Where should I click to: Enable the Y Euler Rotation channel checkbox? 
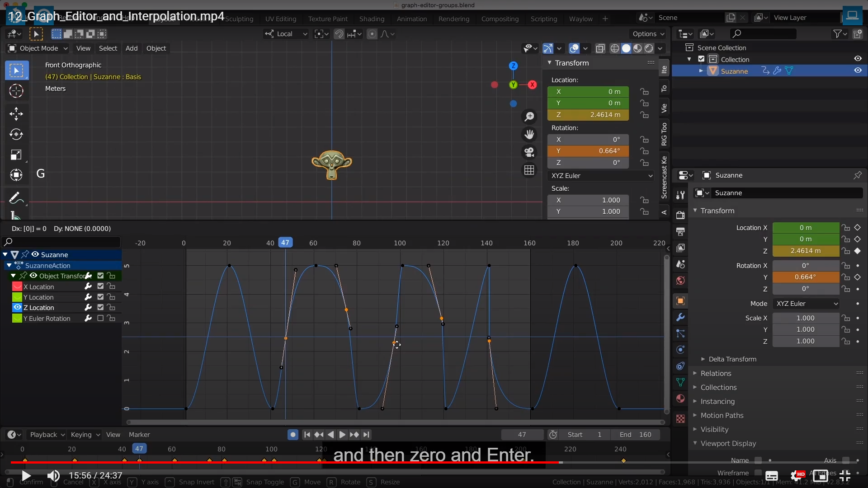100,318
